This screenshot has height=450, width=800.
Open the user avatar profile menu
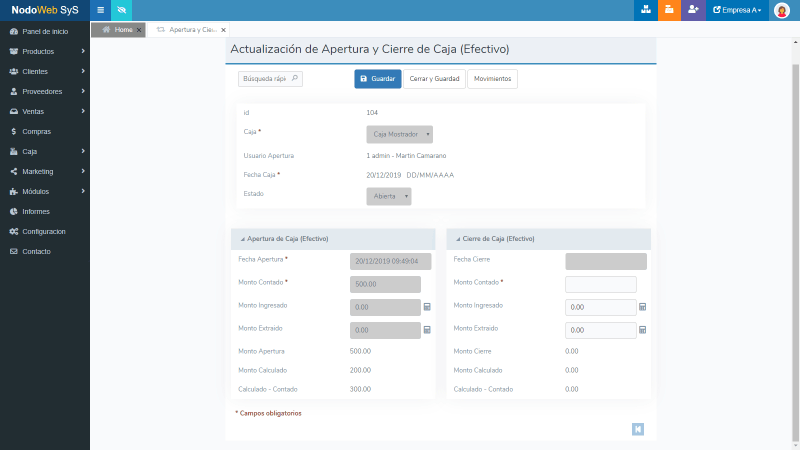coord(782,10)
